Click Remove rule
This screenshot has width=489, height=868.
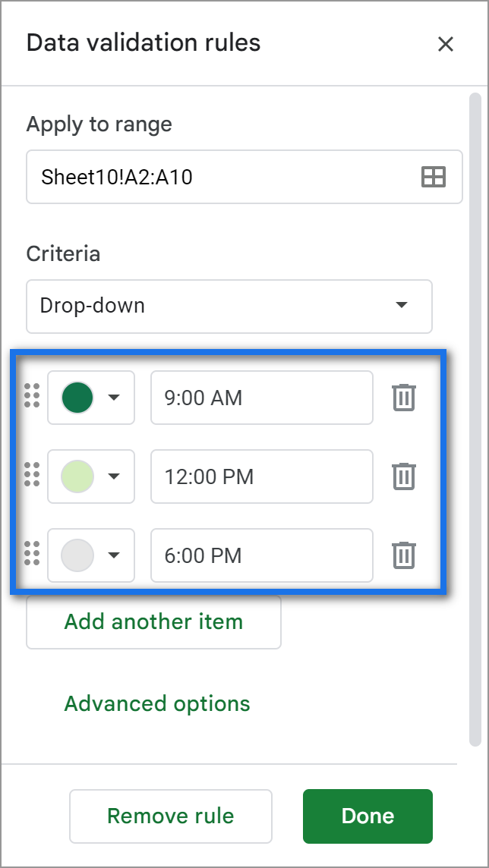pos(170,816)
